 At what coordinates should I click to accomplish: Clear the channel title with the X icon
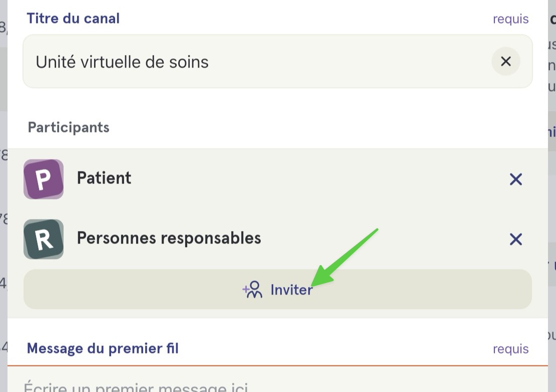[505, 61]
